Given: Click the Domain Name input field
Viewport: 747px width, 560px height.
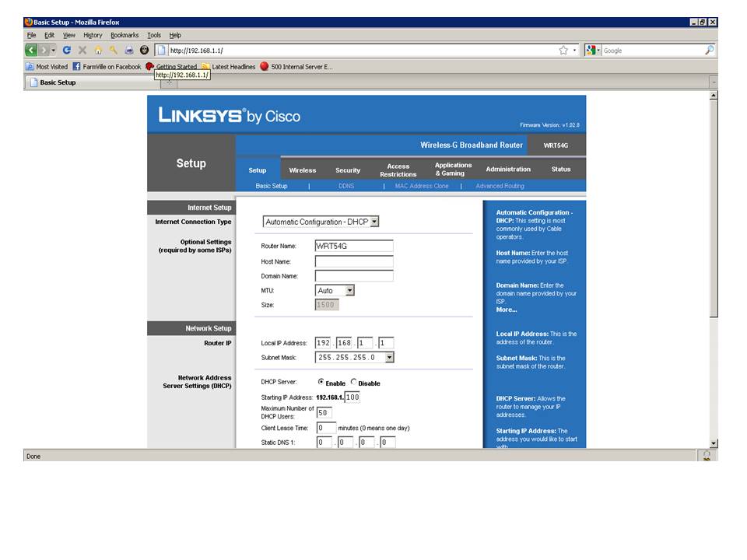Looking at the screenshot, I should coord(354,275).
